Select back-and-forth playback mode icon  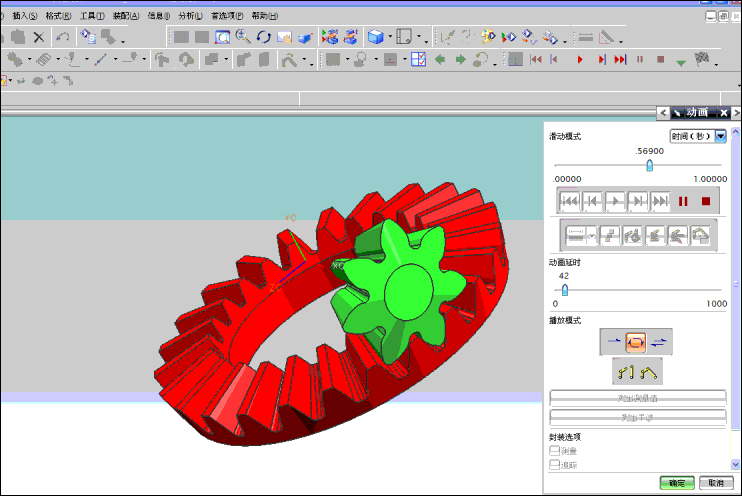tap(658, 342)
